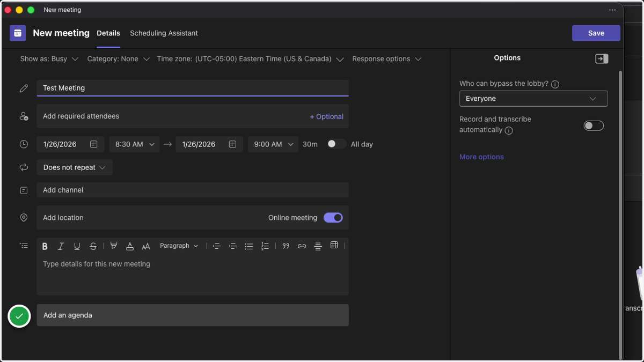Open the 9:00 AM end time dropdown
Screen dimensions: 644x362
click(x=273, y=144)
